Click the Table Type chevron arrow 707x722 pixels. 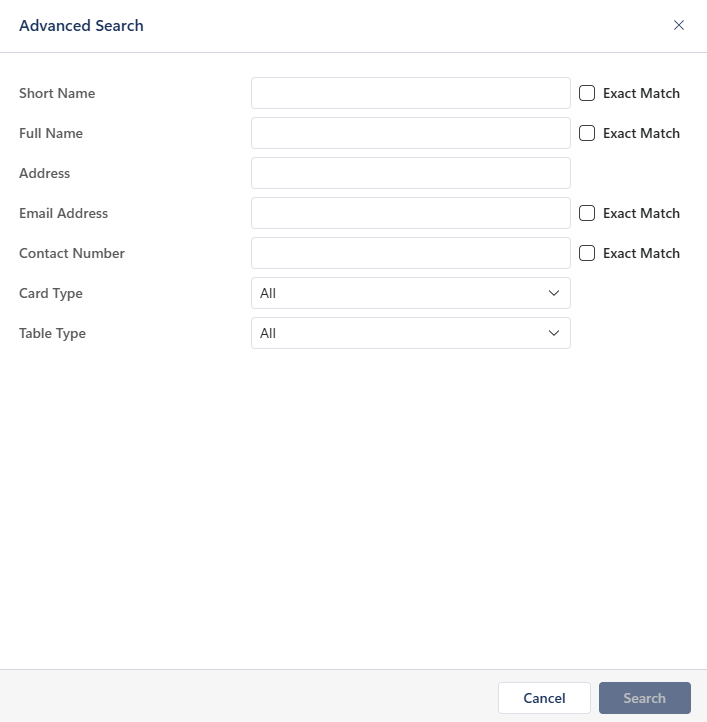pyautogui.click(x=554, y=333)
